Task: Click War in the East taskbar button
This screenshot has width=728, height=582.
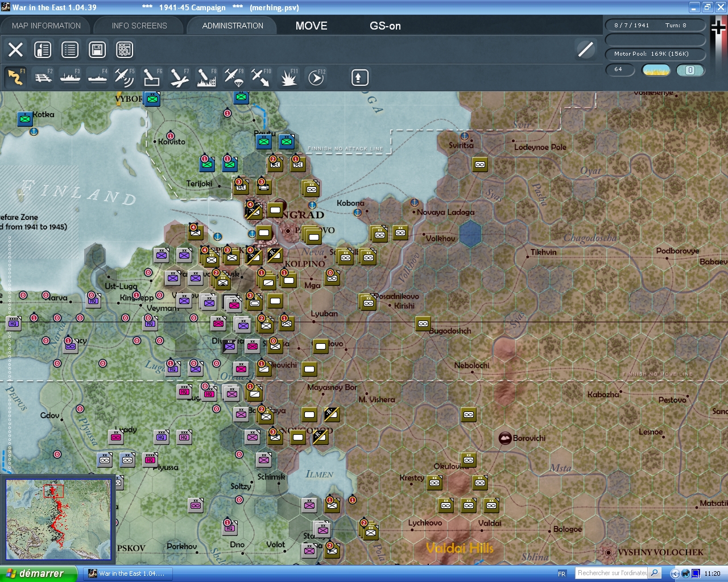Action: 127,573
